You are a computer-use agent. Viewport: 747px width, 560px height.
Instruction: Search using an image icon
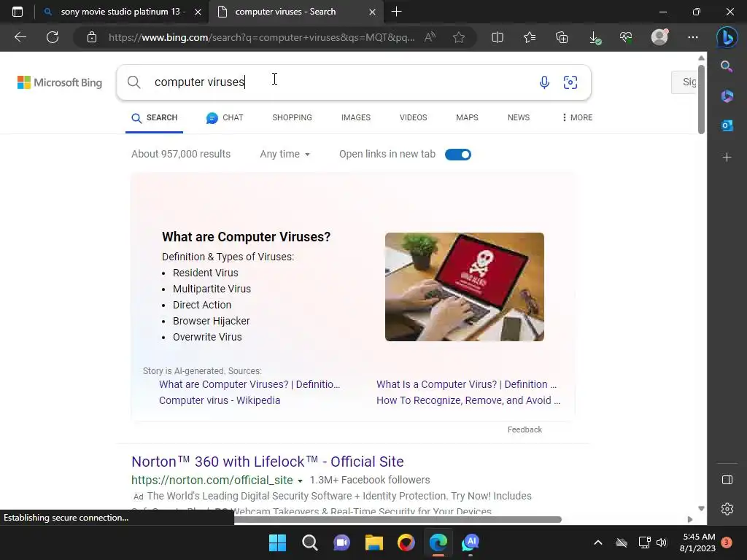click(x=570, y=82)
